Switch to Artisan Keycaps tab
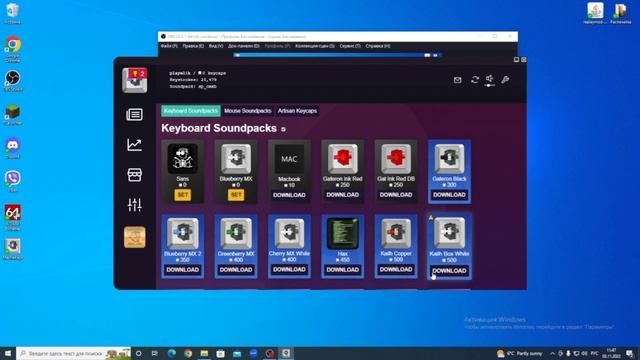640x360 pixels. (297, 111)
